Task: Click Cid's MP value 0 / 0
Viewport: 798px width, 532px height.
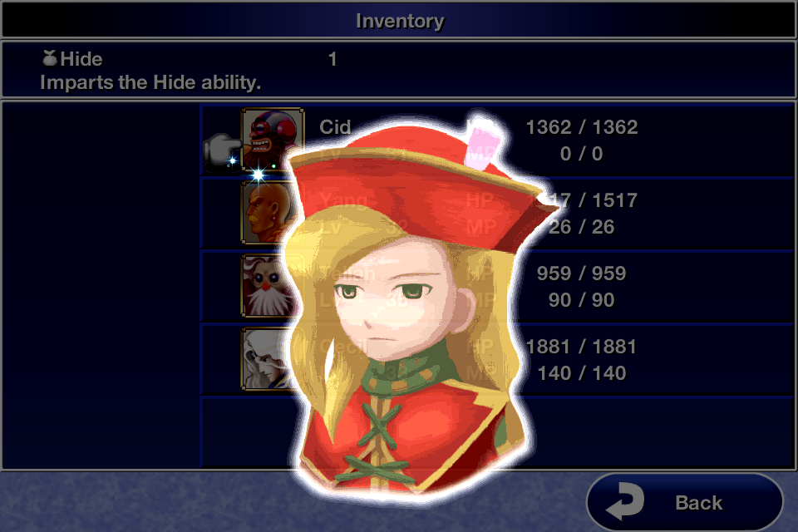Action: (581, 154)
